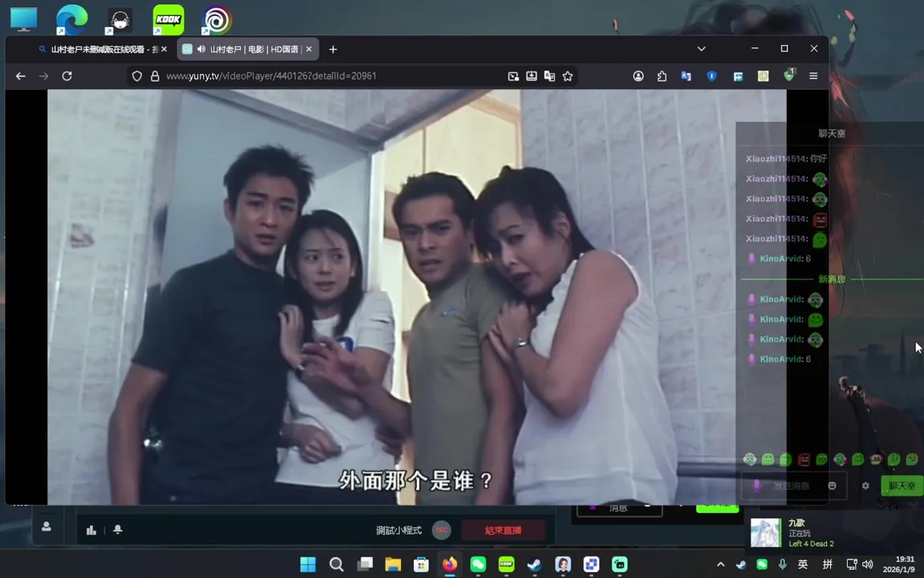Viewport: 924px width, 578px height.
Task: Open chat settings gear icon
Action: 865,486
